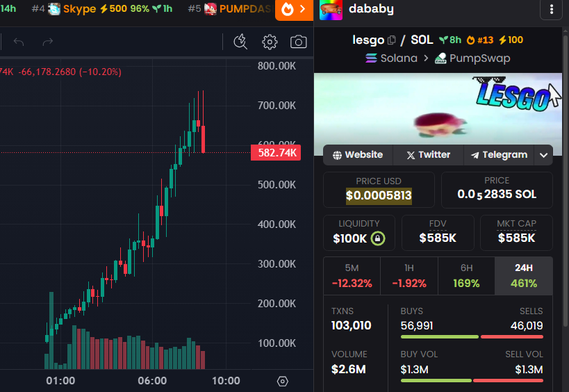Image resolution: width=569 pixels, height=392 pixels.
Task: Open the chart time axis settings icon
Action: (x=282, y=381)
